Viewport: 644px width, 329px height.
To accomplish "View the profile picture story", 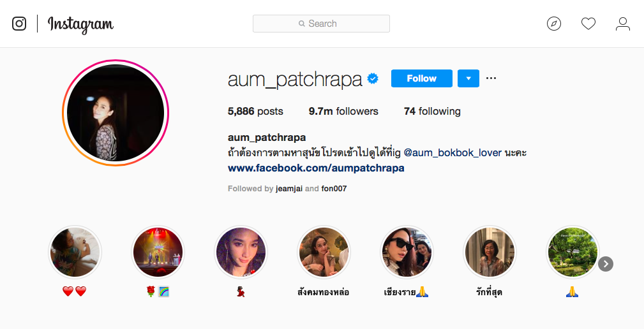I will click(x=116, y=112).
